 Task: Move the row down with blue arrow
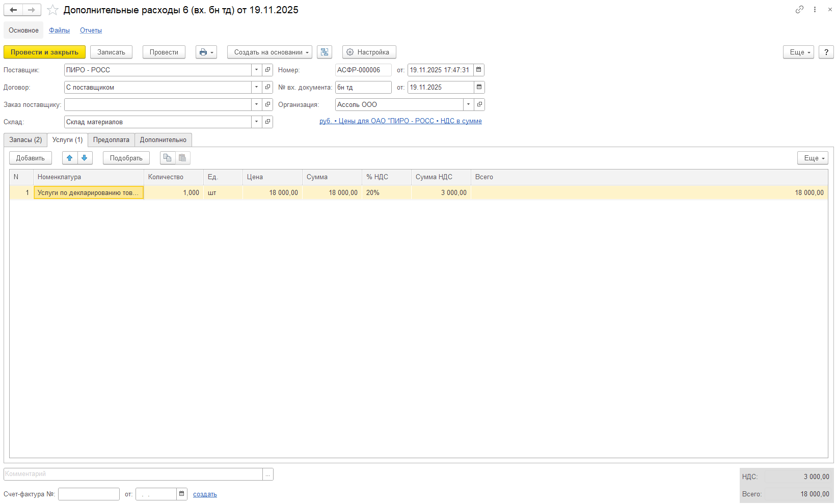pos(85,158)
